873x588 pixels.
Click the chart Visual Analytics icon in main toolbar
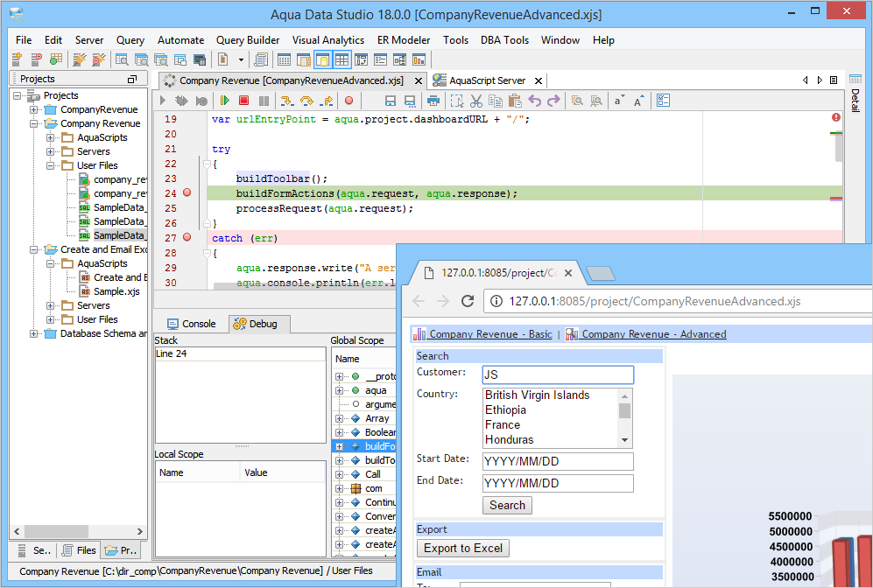[419, 59]
